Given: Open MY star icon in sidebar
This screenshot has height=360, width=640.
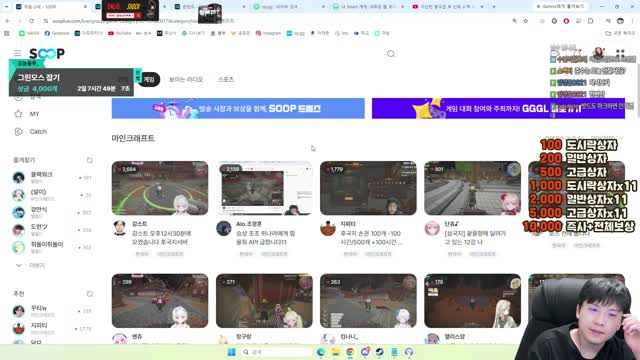Looking at the screenshot, I should tap(18, 114).
